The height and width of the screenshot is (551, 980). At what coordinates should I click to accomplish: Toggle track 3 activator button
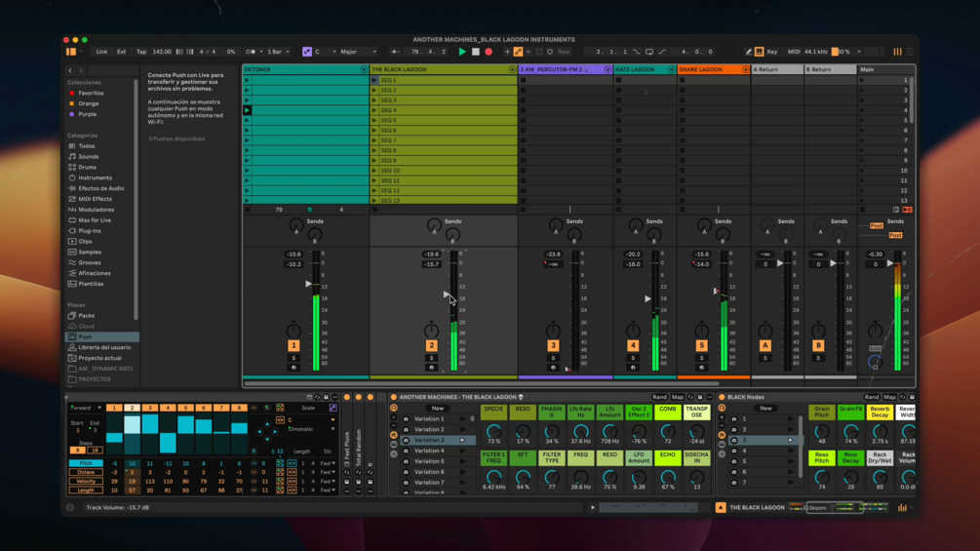pyautogui.click(x=553, y=345)
